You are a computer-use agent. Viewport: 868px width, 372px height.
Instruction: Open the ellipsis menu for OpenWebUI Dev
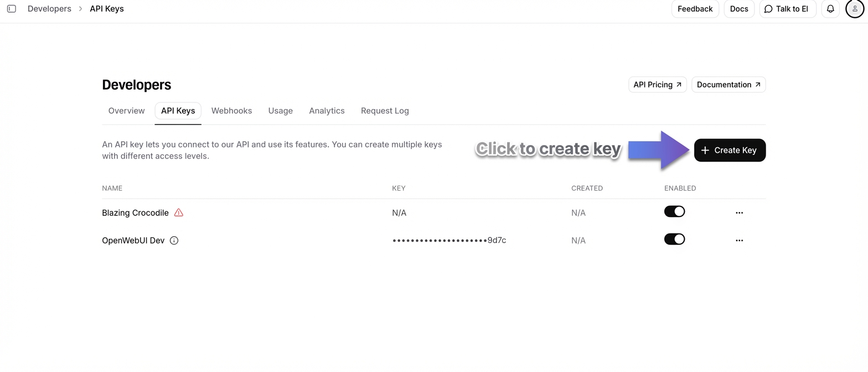click(740, 240)
